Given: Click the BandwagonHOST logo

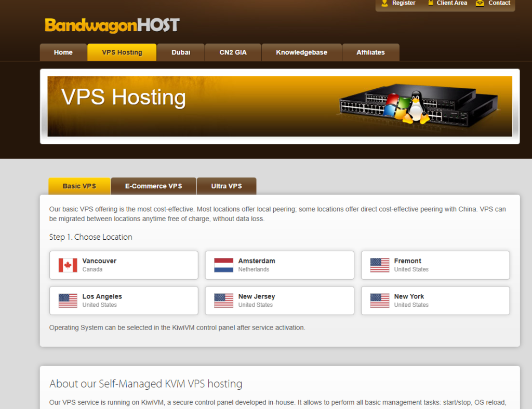Looking at the screenshot, I should coord(112,25).
